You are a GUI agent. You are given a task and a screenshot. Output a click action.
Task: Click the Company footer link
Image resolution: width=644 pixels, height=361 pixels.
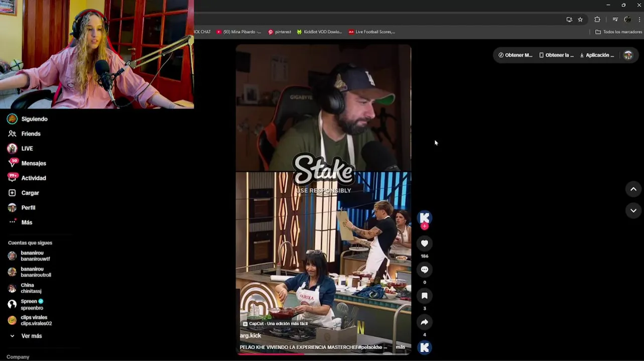(x=18, y=357)
